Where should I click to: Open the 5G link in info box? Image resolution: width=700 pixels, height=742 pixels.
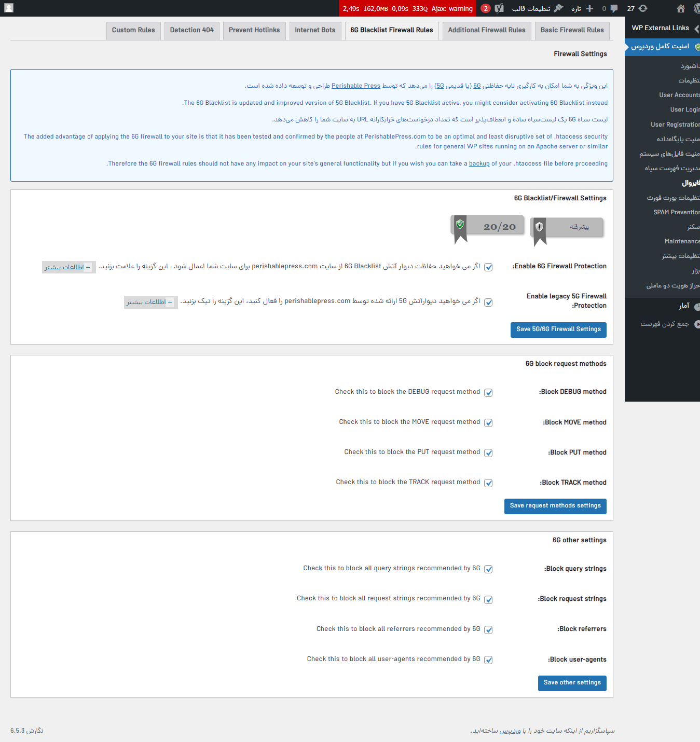point(440,86)
